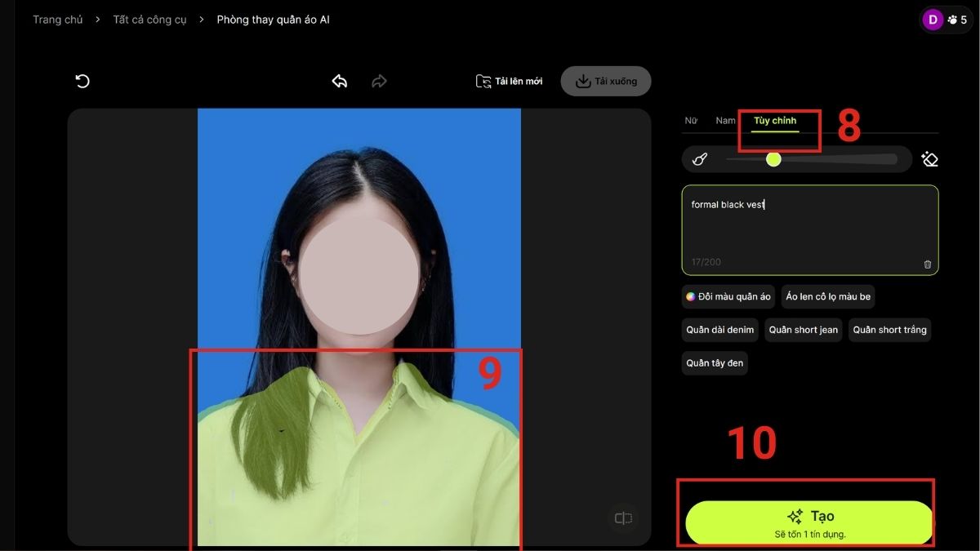
Task: Pick the Quần short jean suggestion chip
Action: coord(804,330)
